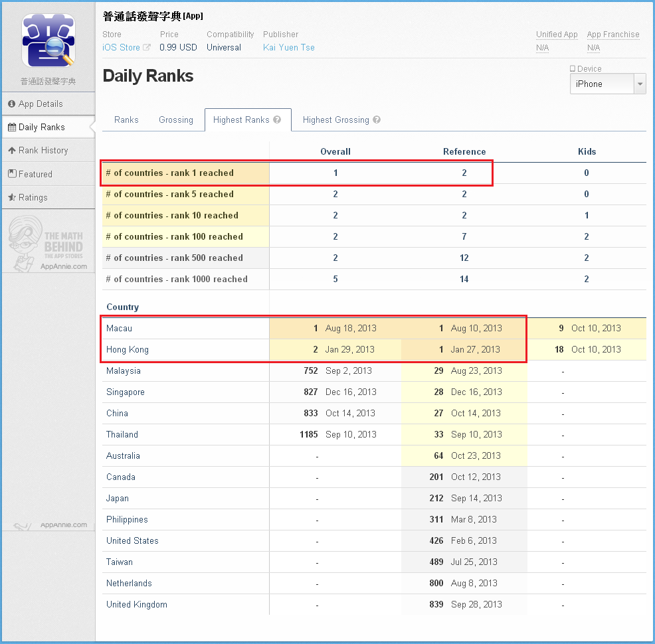Click the arrow icon beside Rank History
This screenshot has height=644, width=655.
12,151
